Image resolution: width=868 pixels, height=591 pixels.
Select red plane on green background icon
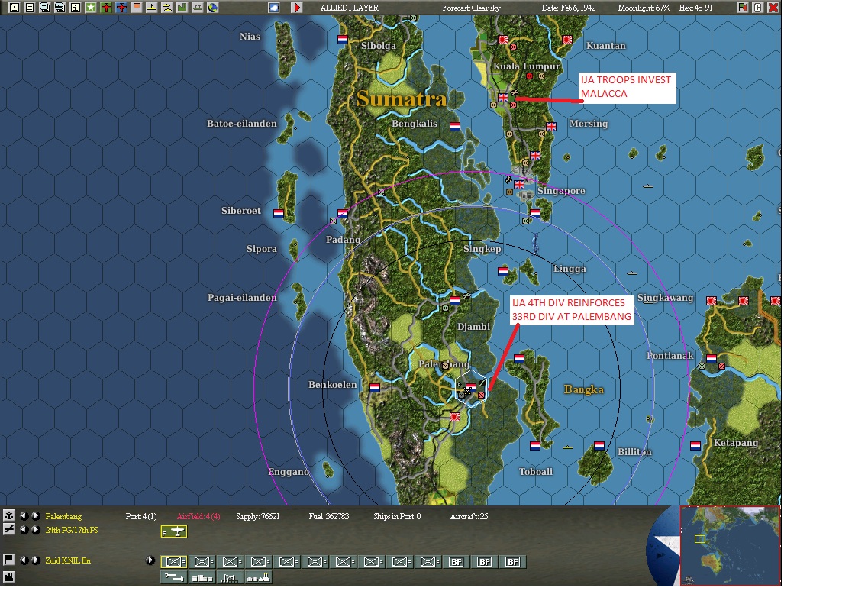tap(105, 7)
